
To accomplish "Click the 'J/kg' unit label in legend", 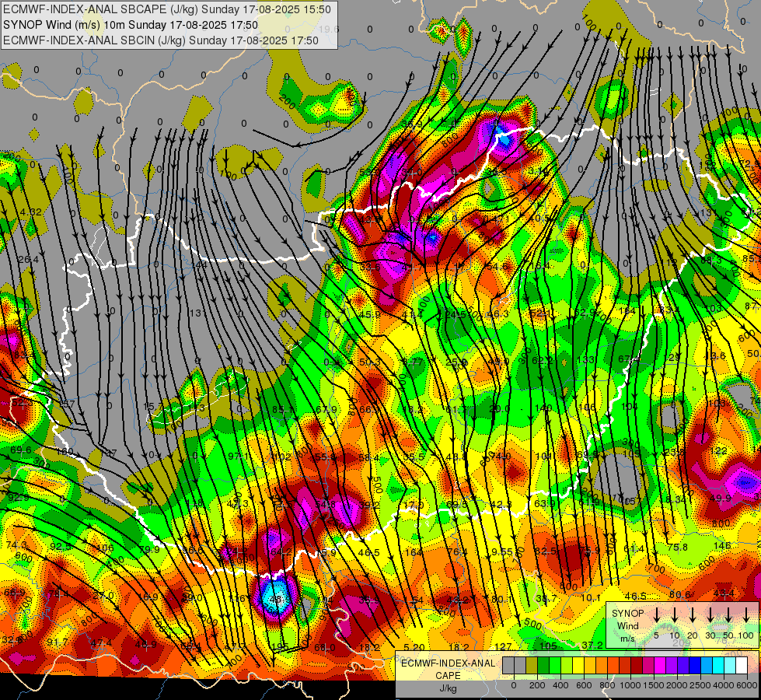I will pyautogui.click(x=448, y=688).
